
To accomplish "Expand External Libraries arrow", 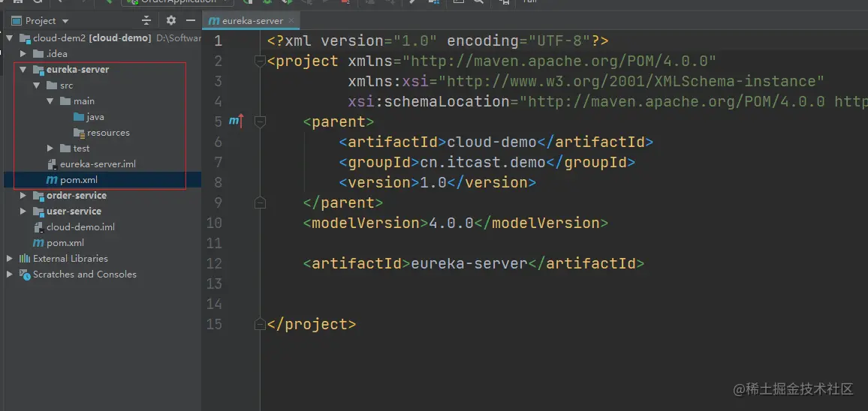I will (10, 258).
